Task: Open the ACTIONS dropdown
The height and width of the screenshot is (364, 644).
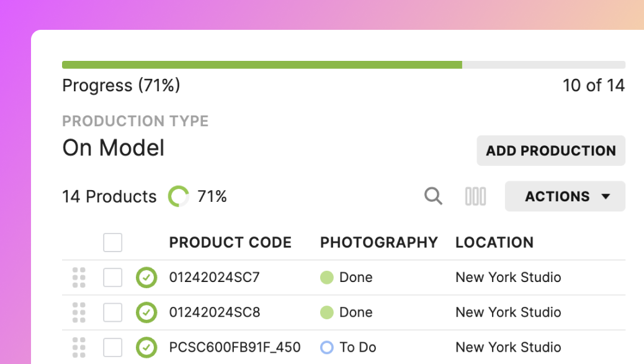Action: point(565,196)
